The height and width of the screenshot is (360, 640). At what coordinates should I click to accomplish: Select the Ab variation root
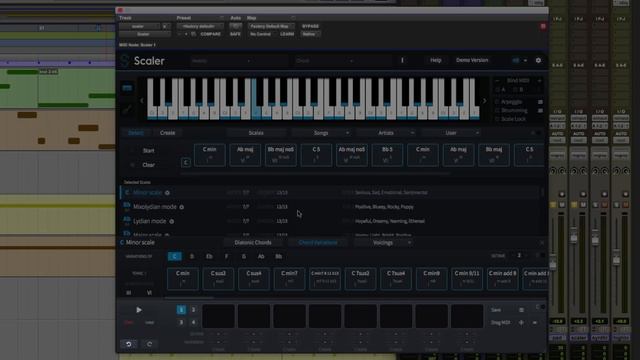261,256
